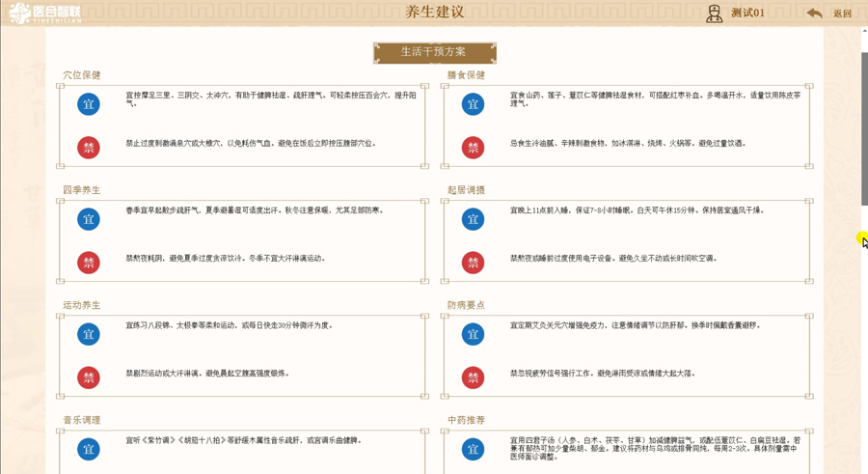The image size is (868, 474).
Task: Click the 防病要点 section heading
Action: point(466,305)
